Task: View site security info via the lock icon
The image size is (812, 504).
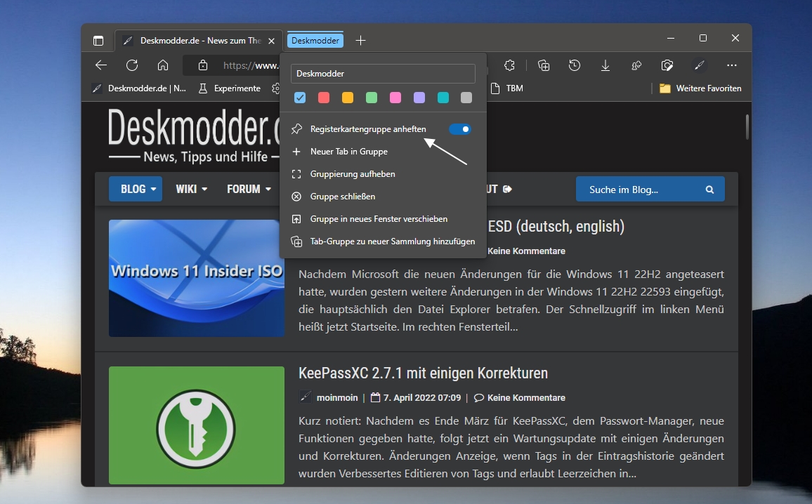Action: [203, 65]
